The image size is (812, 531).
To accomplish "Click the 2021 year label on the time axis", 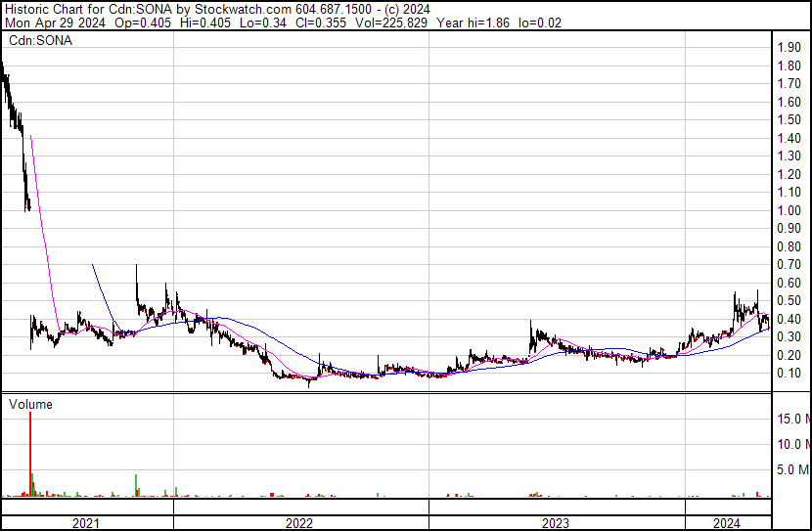I will point(87,523).
